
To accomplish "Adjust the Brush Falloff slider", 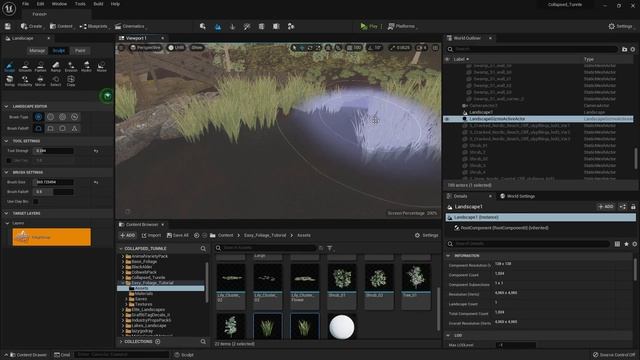I will 53,191.
